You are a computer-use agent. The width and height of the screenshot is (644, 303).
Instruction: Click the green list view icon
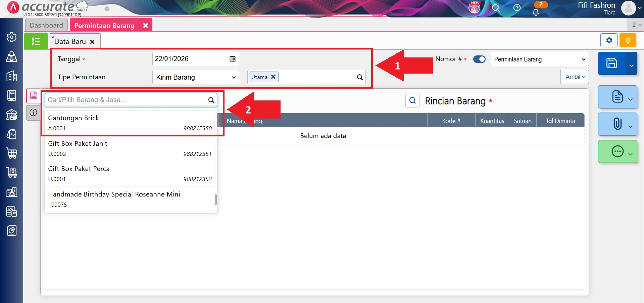[36, 41]
